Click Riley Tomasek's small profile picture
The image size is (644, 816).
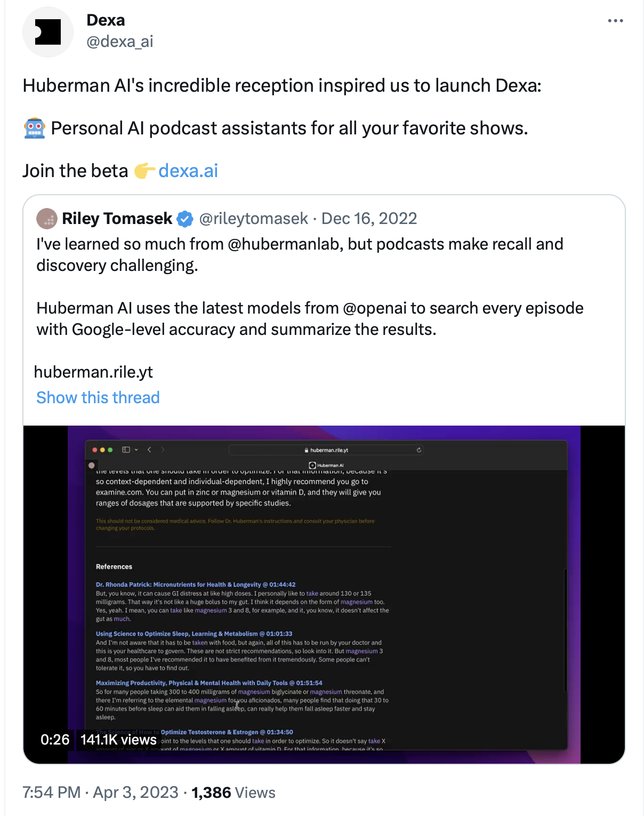(47, 219)
